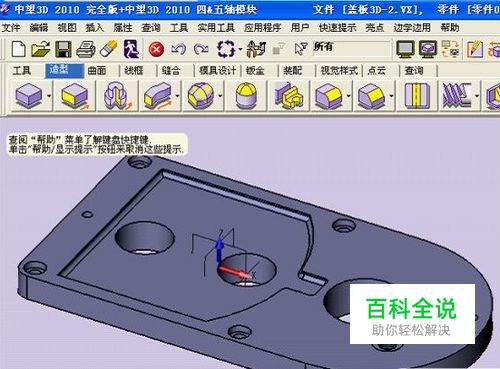500x369 pixels.
Task: Open the 编辑 menu
Action: [x=39, y=28]
